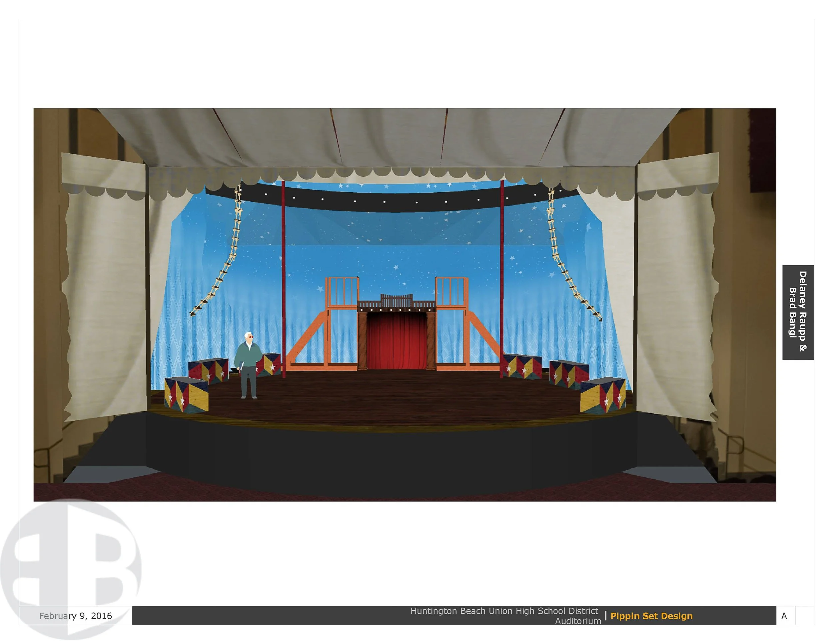This screenshot has height=644, width=833.
Task: Click the February 9, 2016 date field
Action: (76, 616)
